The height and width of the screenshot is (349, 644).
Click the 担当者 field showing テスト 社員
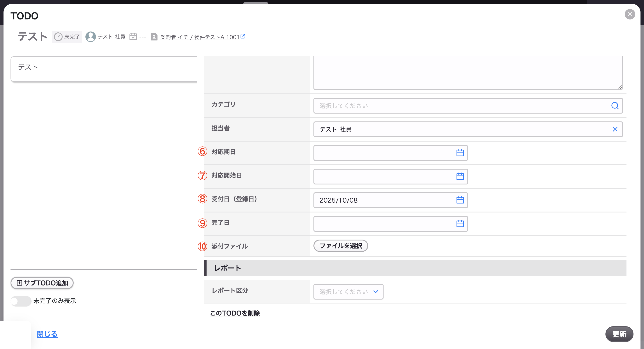[x=468, y=129]
